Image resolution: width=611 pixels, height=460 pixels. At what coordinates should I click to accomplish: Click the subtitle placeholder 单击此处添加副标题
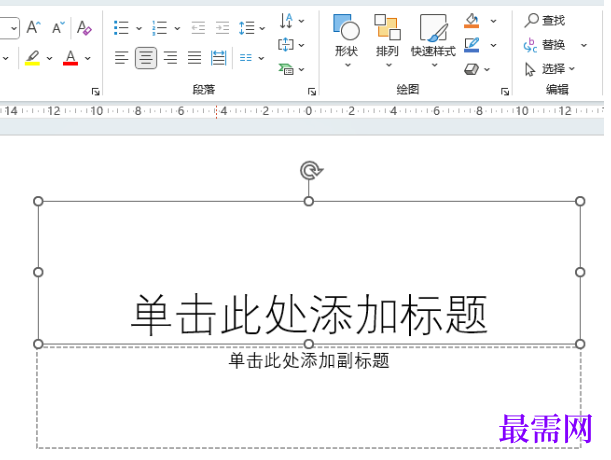point(309,361)
